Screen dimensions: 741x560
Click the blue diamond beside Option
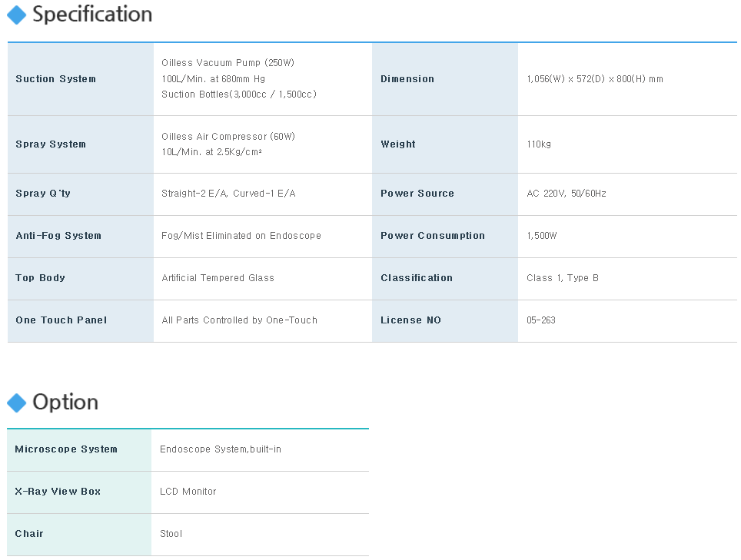tap(17, 403)
